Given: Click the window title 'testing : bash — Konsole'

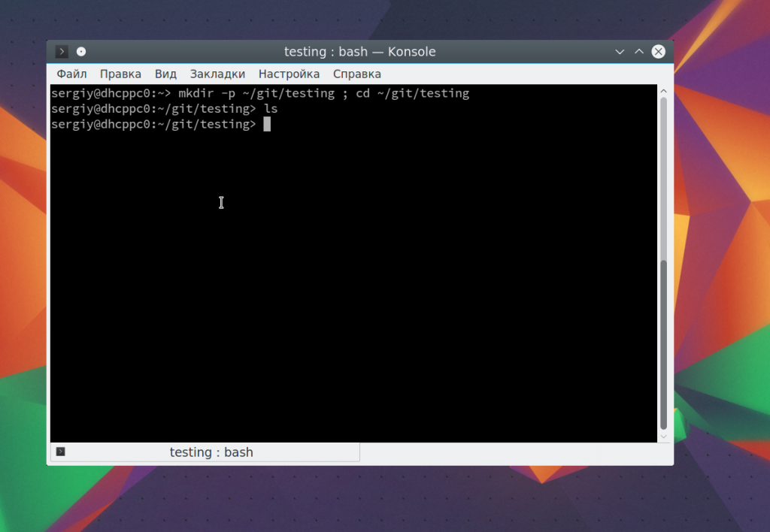Looking at the screenshot, I should coord(359,52).
